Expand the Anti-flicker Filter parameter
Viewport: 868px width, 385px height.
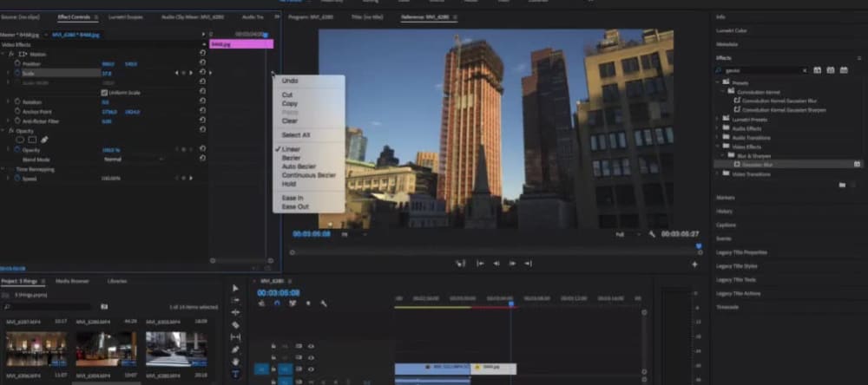click(x=9, y=121)
